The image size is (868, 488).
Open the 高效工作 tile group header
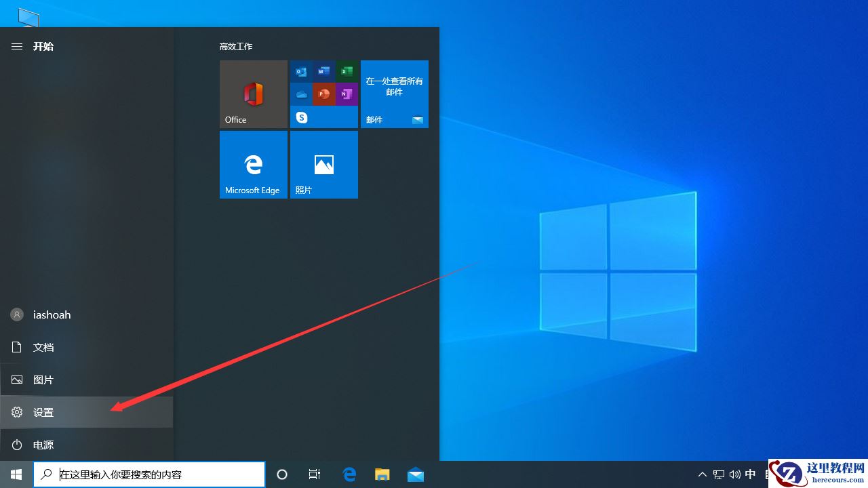(x=236, y=46)
